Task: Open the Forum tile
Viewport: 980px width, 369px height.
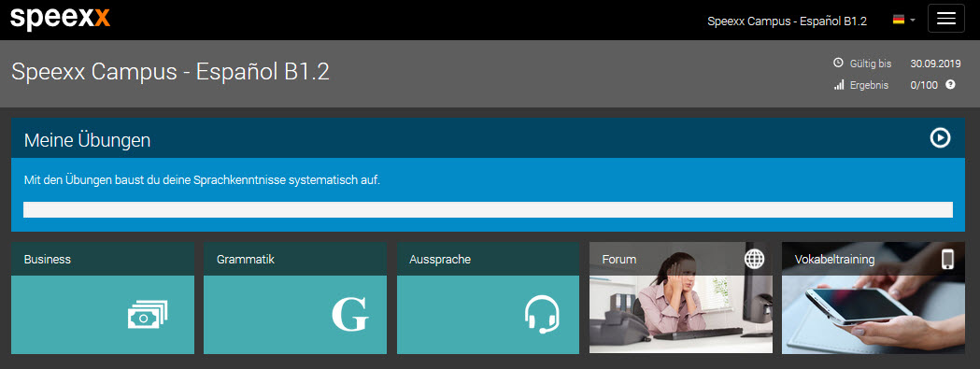Action: pos(681,298)
